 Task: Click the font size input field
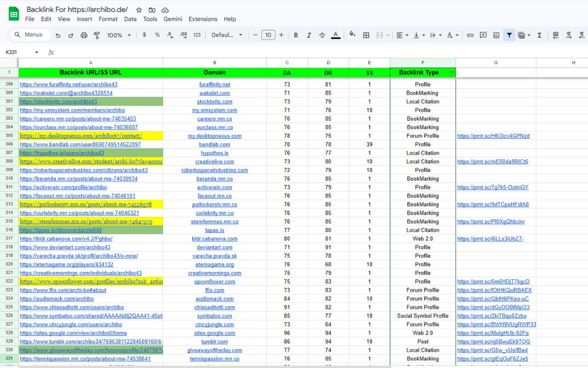[x=268, y=35]
